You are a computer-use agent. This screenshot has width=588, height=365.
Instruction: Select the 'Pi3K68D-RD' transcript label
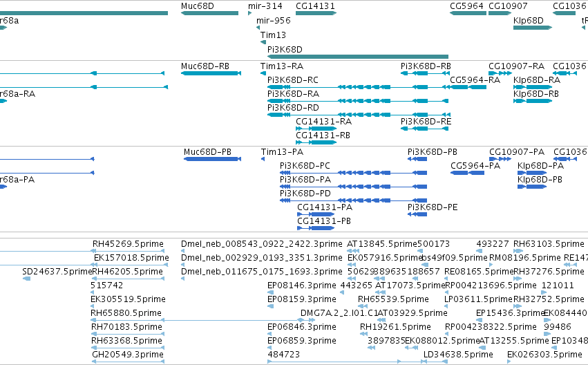point(293,108)
